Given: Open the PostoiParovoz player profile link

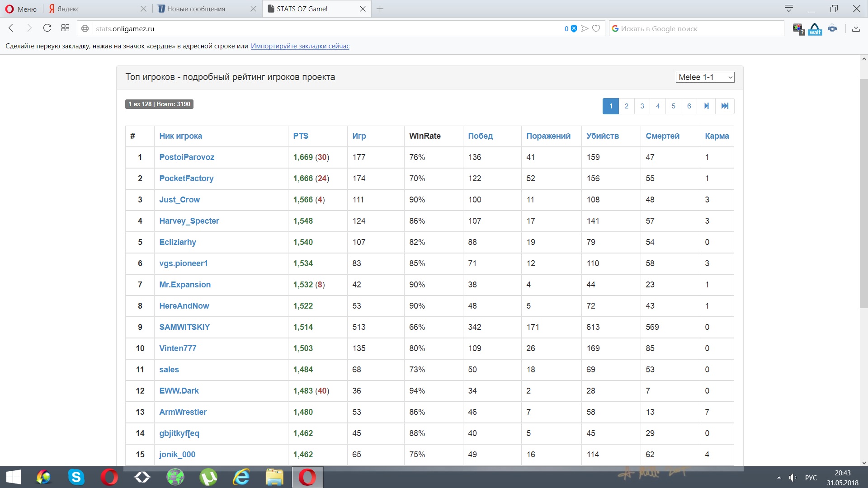Looking at the screenshot, I should (x=186, y=157).
